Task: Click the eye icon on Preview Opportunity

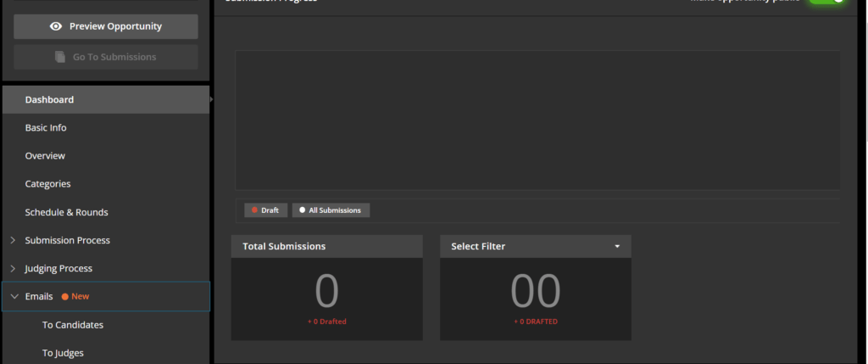Action: click(56, 26)
